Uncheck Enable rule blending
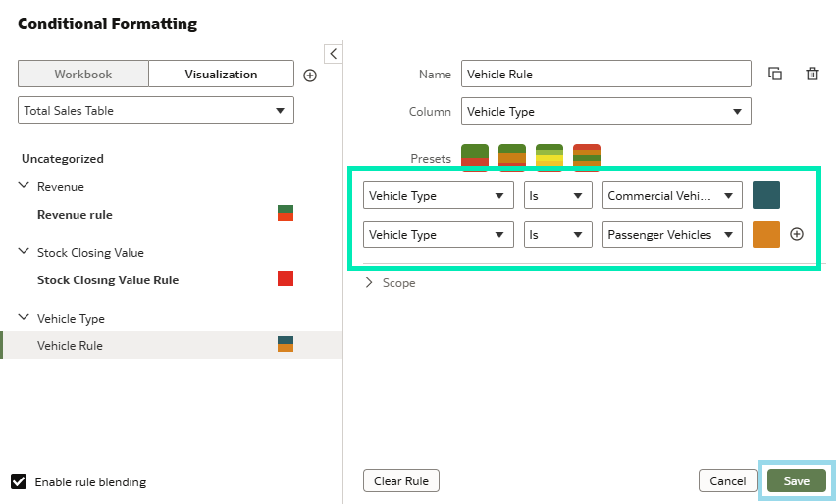The image size is (837, 504). click(19, 481)
